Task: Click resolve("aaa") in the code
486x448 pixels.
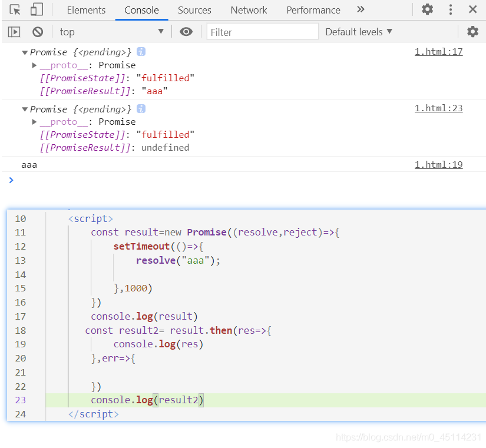Action: [x=178, y=260]
